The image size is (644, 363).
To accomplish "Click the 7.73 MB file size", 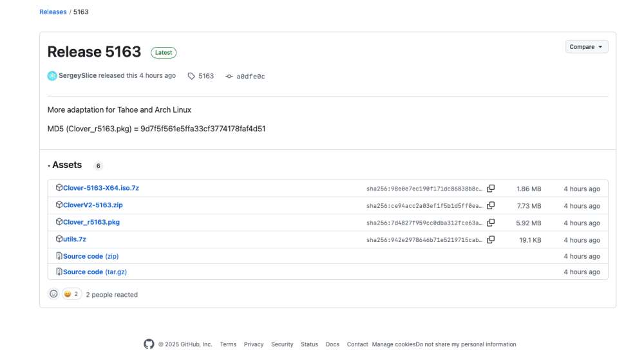I will click(529, 206).
